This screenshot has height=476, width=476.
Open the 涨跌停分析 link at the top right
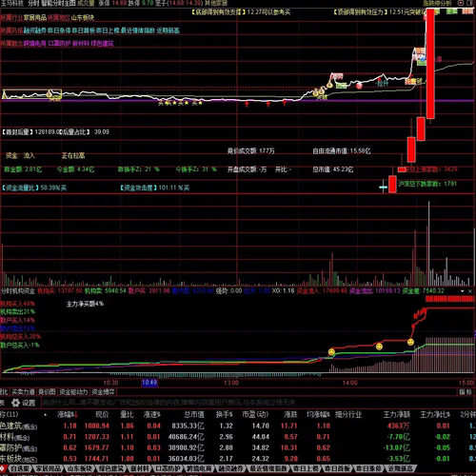(437, 3)
